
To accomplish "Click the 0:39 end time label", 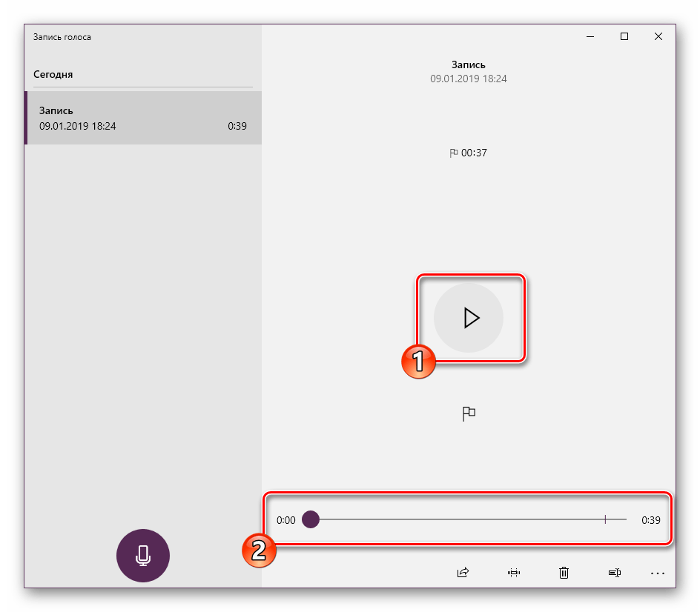I will click(x=651, y=520).
